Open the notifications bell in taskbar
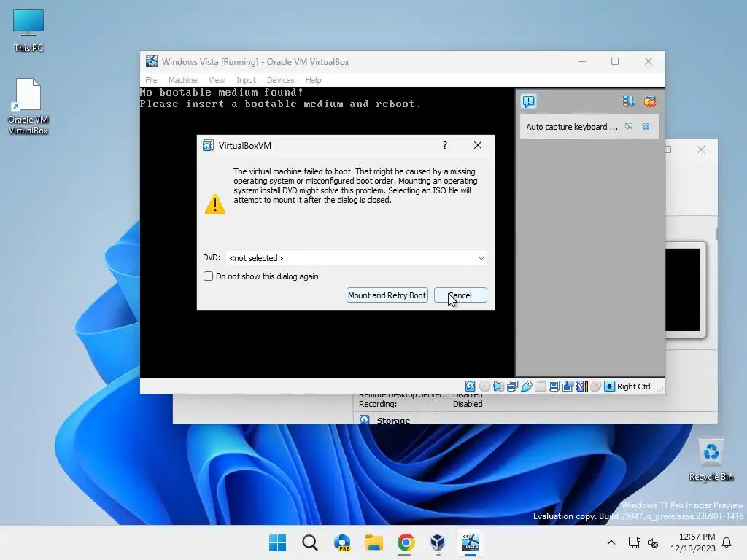This screenshot has width=747, height=560. (x=727, y=542)
